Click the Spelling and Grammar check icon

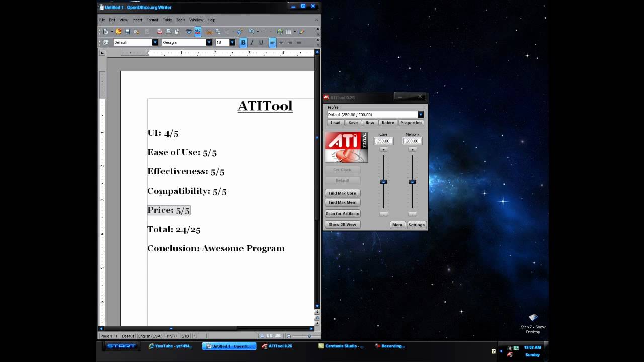pyautogui.click(x=189, y=31)
